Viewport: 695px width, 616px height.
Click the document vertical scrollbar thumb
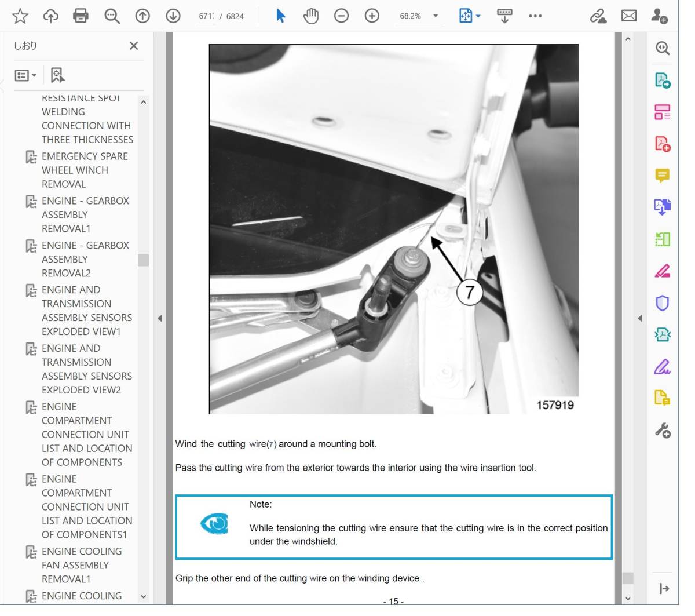[628, 578]
